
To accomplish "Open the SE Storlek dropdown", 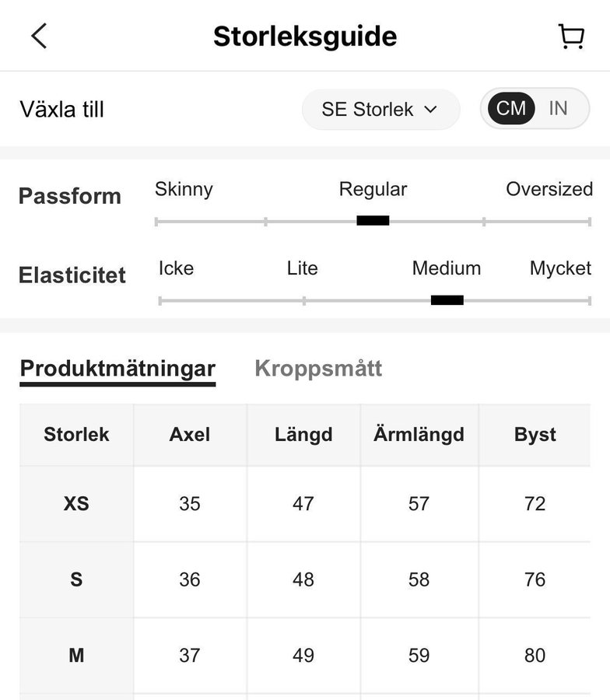I will click(x=380, y=110).
